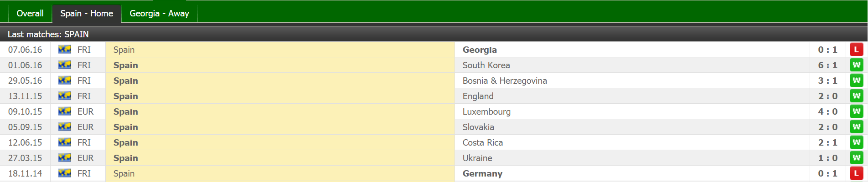Click the green W badge for England match
This screenshot has width=868, height=182.
856,96
